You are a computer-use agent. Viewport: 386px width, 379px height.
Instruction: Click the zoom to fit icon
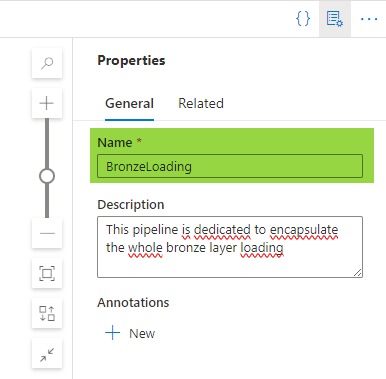tap(47, 273)
